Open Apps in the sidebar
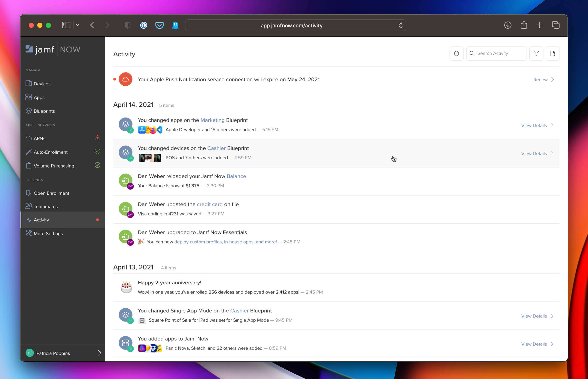 click(63, 97)
